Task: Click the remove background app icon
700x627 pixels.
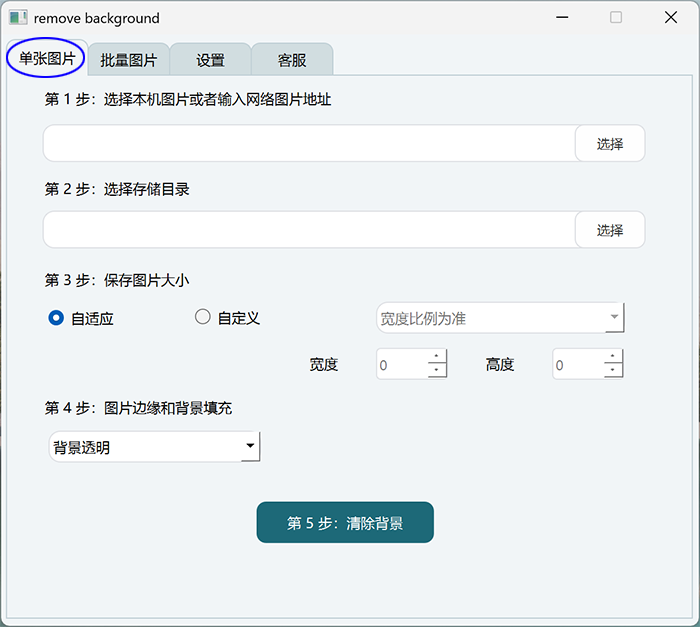Action: point(18,18)
